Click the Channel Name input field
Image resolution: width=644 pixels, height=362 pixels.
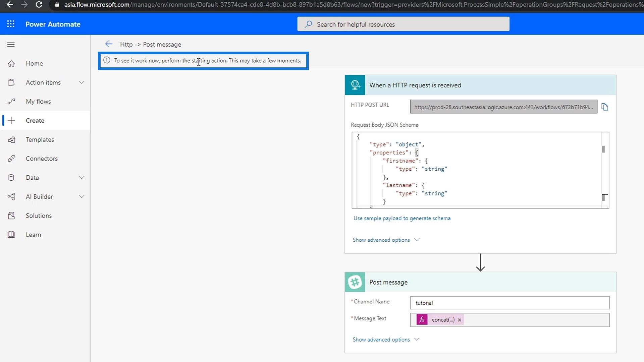pos(509,303)
